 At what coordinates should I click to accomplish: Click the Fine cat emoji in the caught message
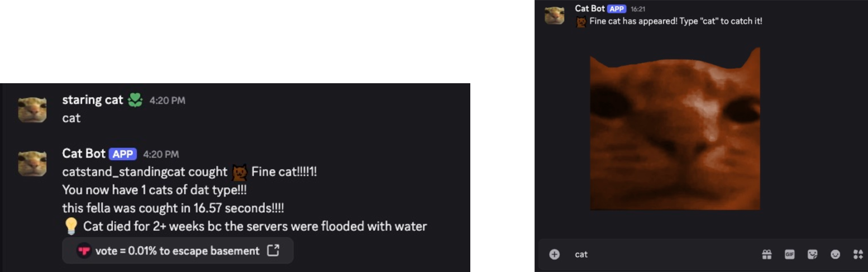click(x=240, y=172)
